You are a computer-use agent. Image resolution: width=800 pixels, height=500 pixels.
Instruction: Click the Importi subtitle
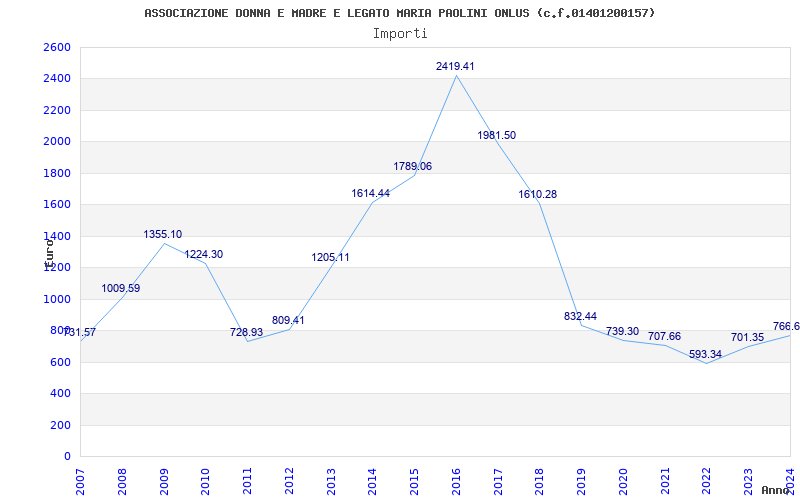point(400,34)
